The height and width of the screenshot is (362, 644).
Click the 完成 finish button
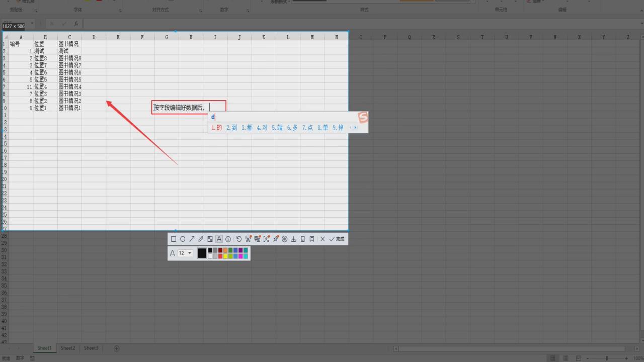[337, 239]
